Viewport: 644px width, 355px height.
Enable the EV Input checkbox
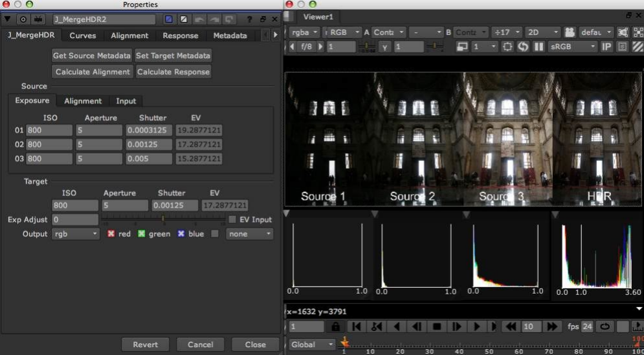click(232, 220)
